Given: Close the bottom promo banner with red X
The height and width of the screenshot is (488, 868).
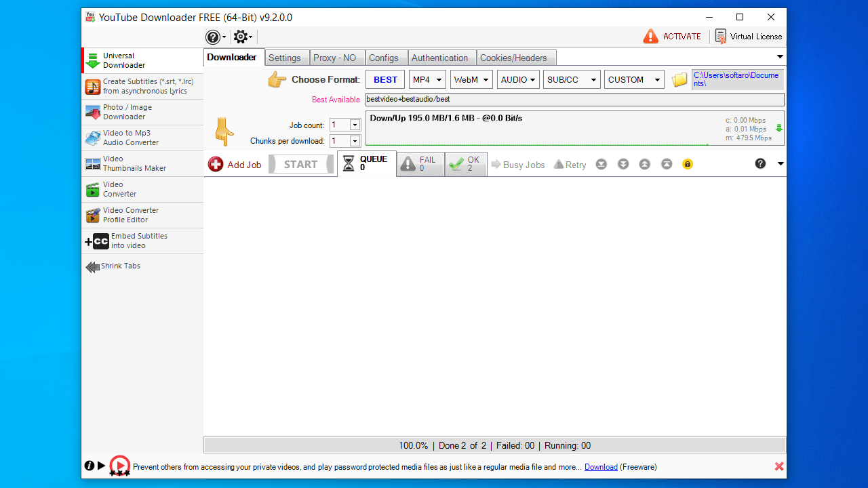Looking at the screenshot, I should (779, 466).
